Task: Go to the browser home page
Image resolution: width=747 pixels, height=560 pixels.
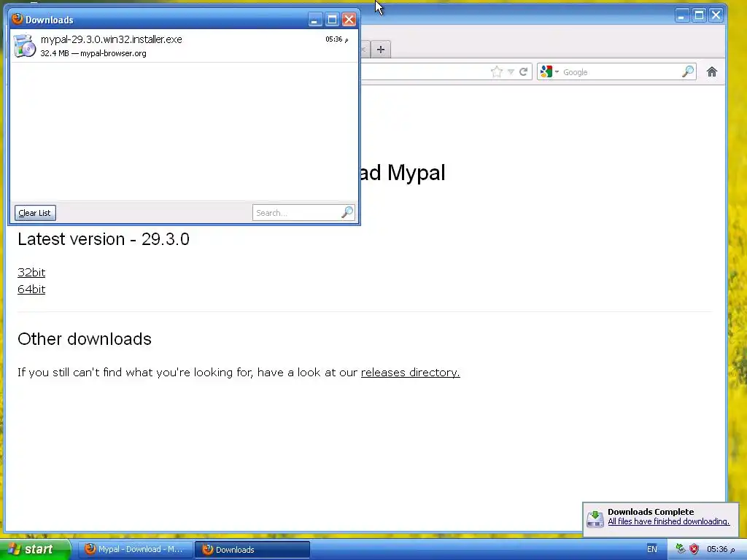Action: 712,72
